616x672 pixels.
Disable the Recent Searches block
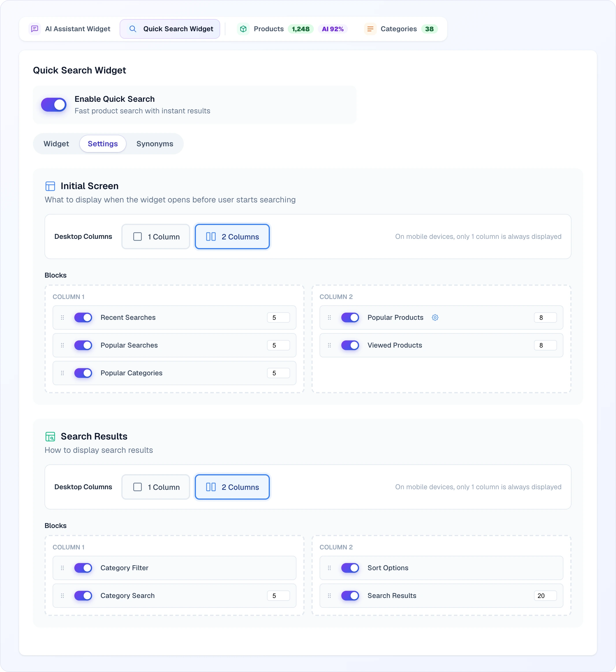83,317
